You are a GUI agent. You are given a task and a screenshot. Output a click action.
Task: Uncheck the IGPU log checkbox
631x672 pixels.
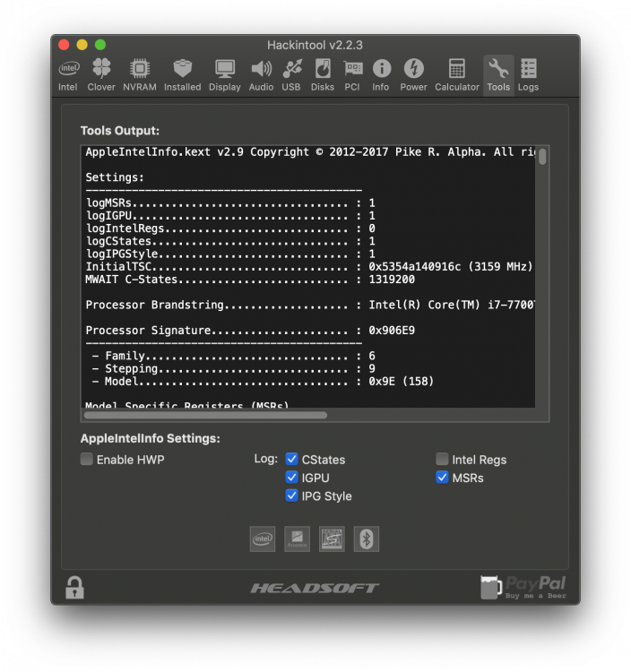(x=292, y=477)
